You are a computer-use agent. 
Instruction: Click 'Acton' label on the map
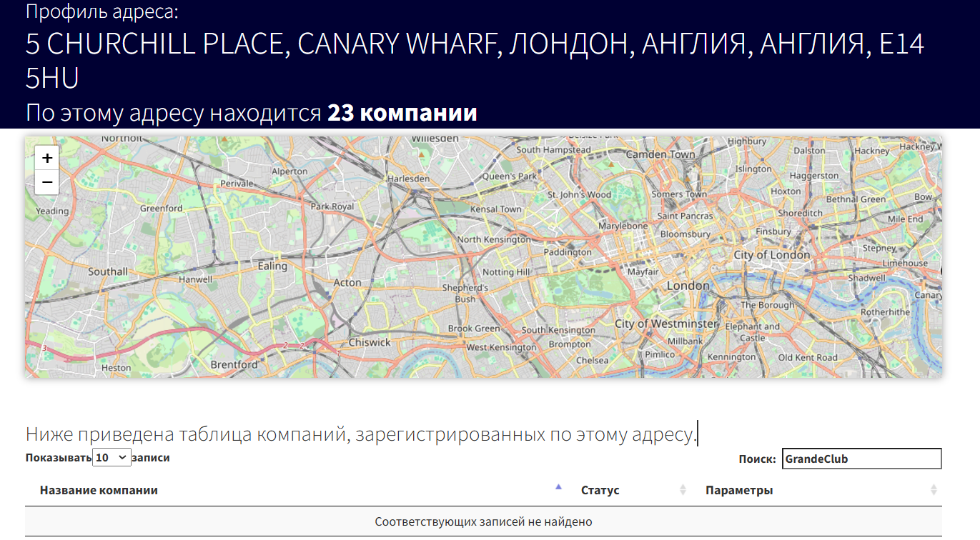tap(347, 282)
